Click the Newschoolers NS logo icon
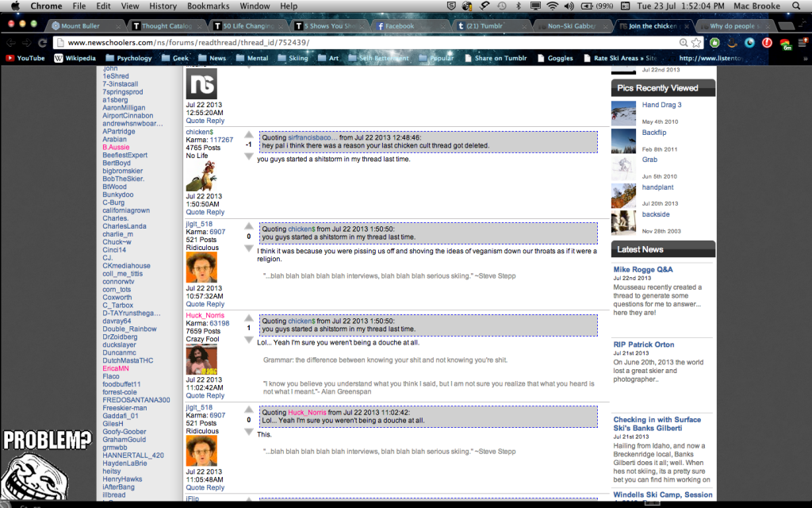The height and width of the screenshot is (508, 812). tap(201, 83)
